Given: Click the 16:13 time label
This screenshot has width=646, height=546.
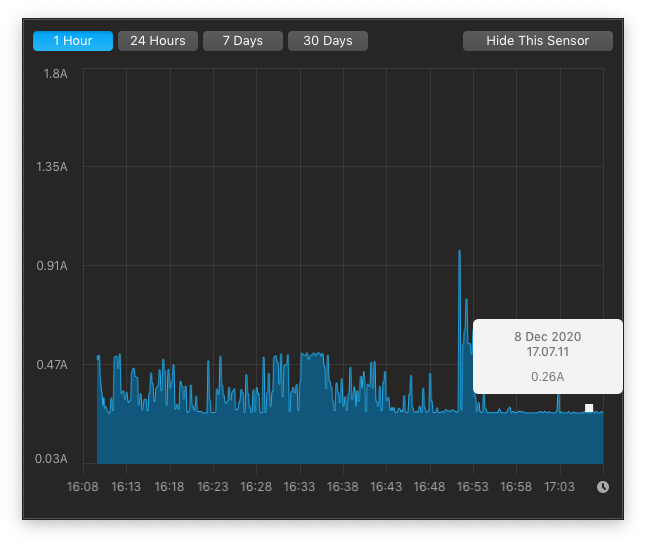Looking at the screenshot, I should coord(126,487).
